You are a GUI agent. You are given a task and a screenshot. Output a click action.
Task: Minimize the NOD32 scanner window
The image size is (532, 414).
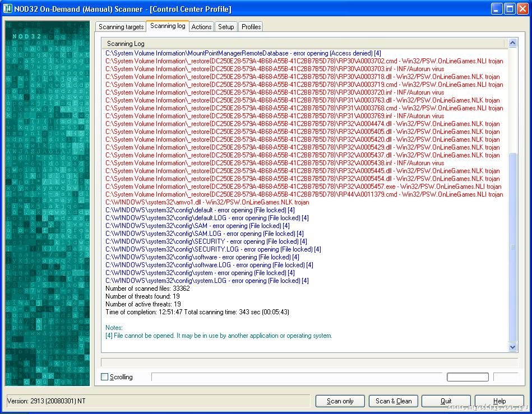tap(496, 9)
